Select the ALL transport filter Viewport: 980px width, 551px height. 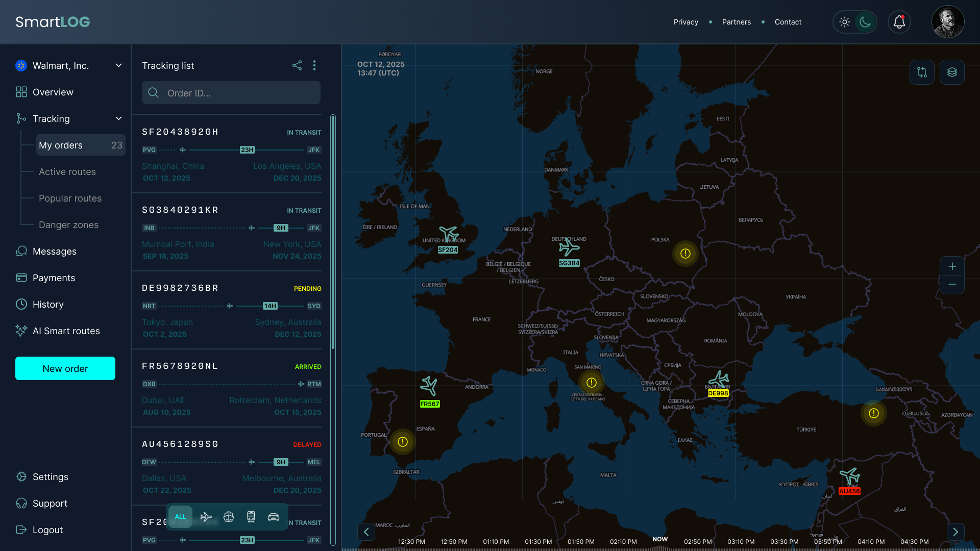[x=180, y=517]
